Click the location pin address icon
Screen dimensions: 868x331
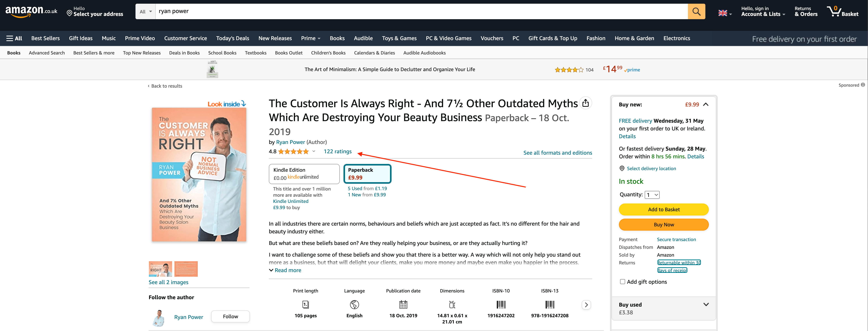coord(69,13)
